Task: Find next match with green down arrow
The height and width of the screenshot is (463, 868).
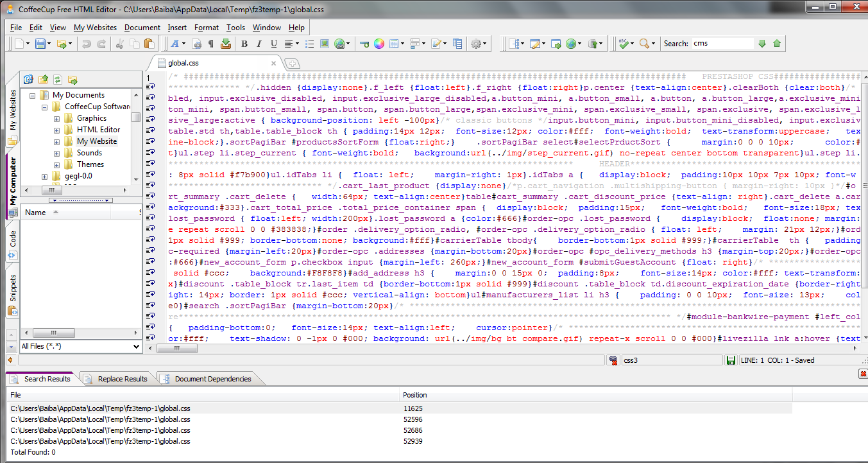Action: (762, 44)
